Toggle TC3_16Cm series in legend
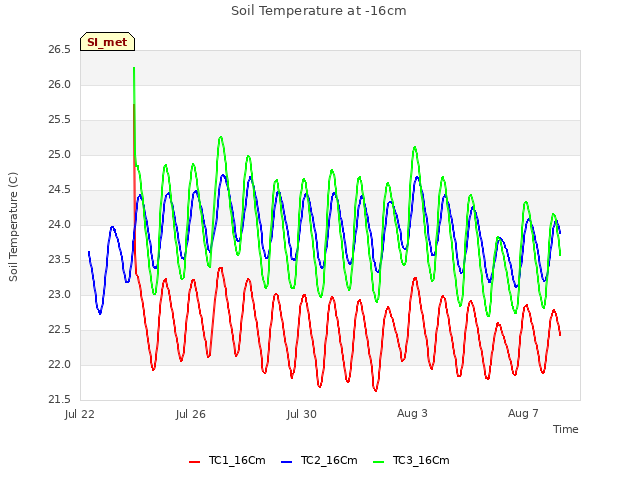This screenshot has height=480, width=640. (411, 461)
